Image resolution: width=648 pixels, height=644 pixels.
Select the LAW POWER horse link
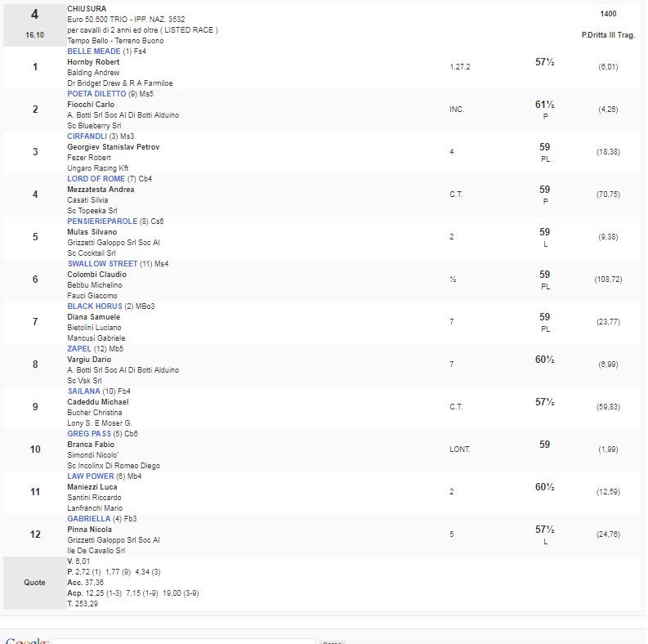[91, 476]
